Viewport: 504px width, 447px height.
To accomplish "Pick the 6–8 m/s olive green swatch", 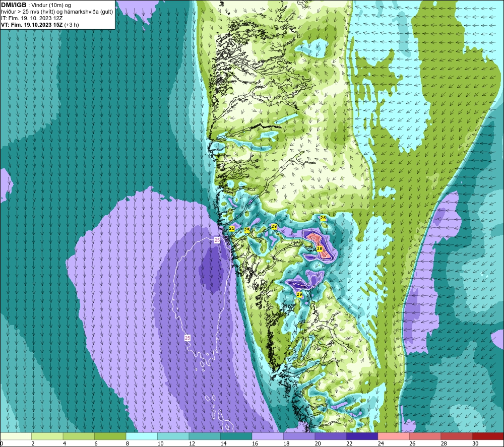I will point(110,436).
